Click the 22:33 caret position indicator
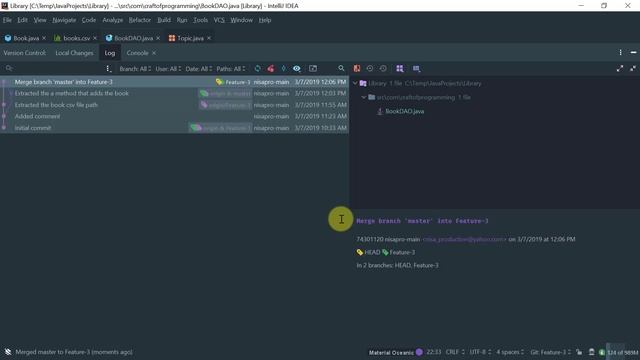The width and height of the screenshot is (640, 360). click(434, 352)
